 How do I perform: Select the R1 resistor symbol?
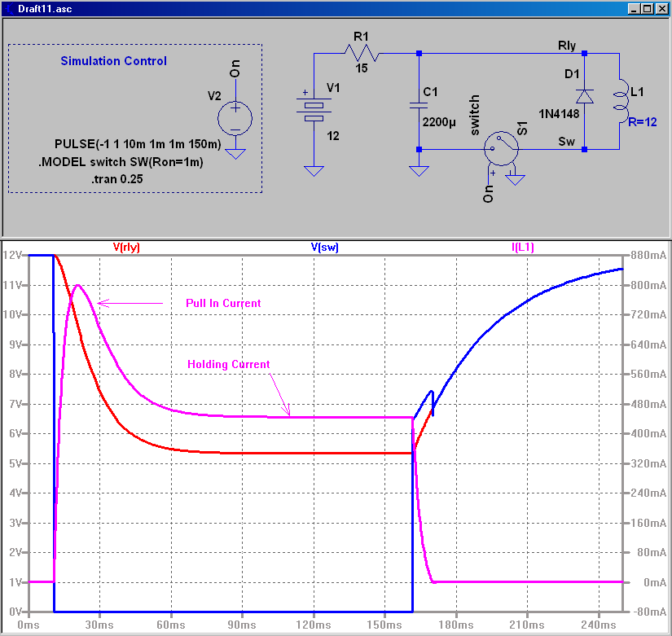pyautogui.click(x=362, y=54)
